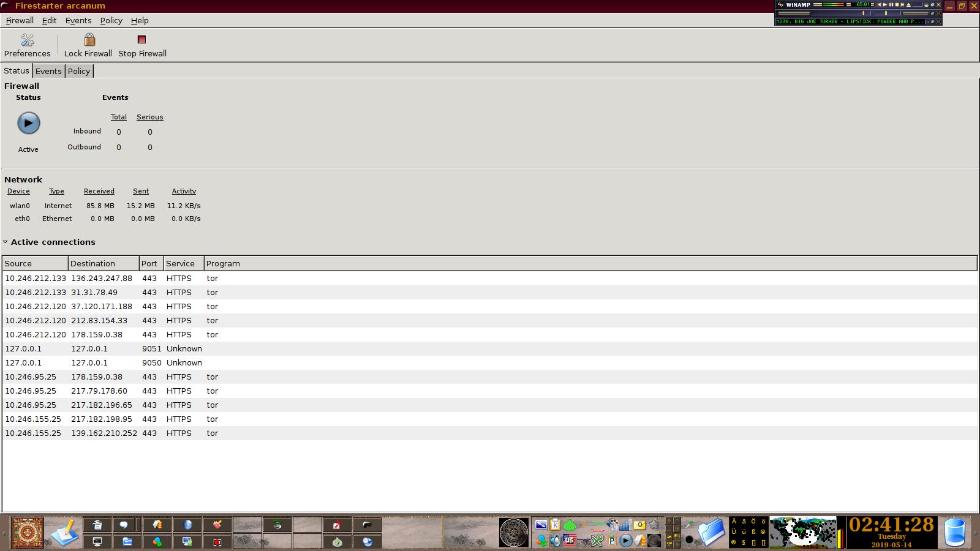
Task: Open the green wifi signal launcher
Action: pyautogui.click(x=277, y=525)
